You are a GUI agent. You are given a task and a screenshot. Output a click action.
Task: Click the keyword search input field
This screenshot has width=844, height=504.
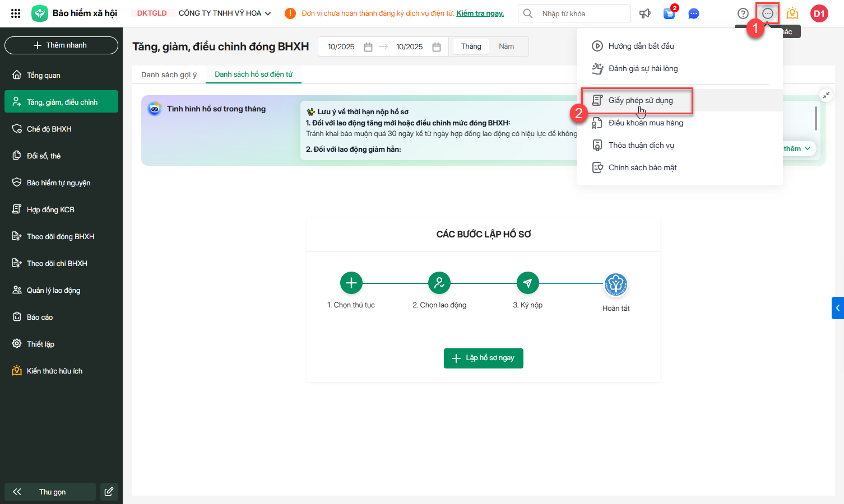[583, 13]
